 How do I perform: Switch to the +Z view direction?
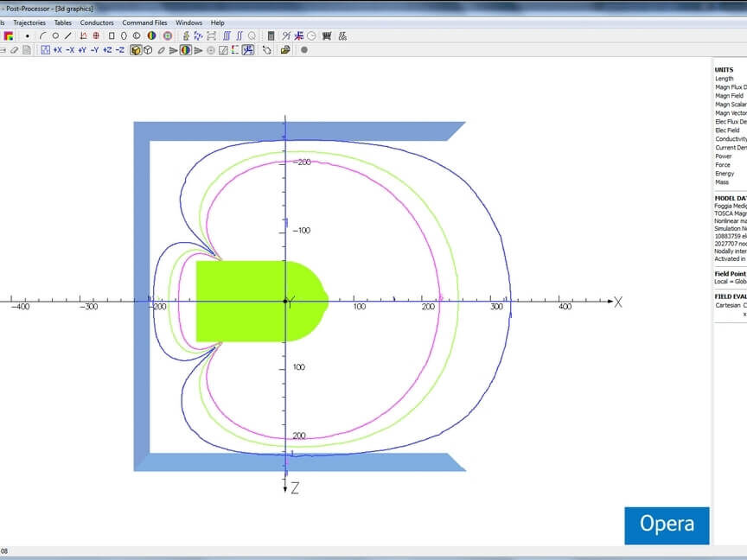(107, 50)
